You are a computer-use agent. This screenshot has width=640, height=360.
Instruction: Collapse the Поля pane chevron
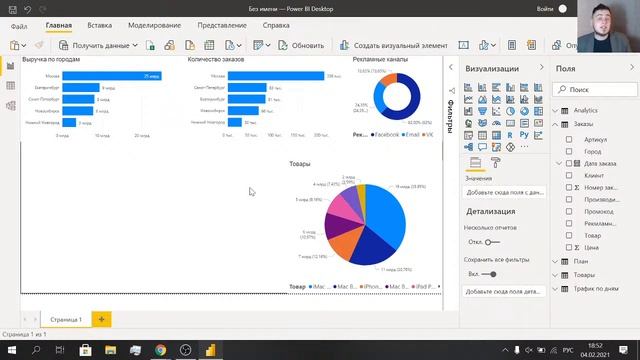(632, 67)
